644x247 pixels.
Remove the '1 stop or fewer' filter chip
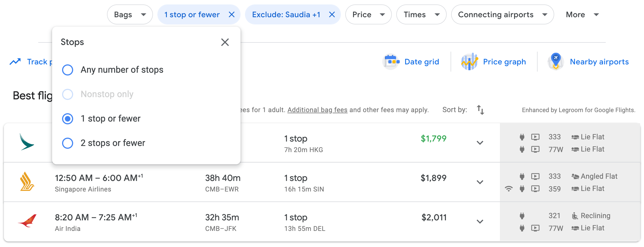pyautogui.click(x=232, y=14)
